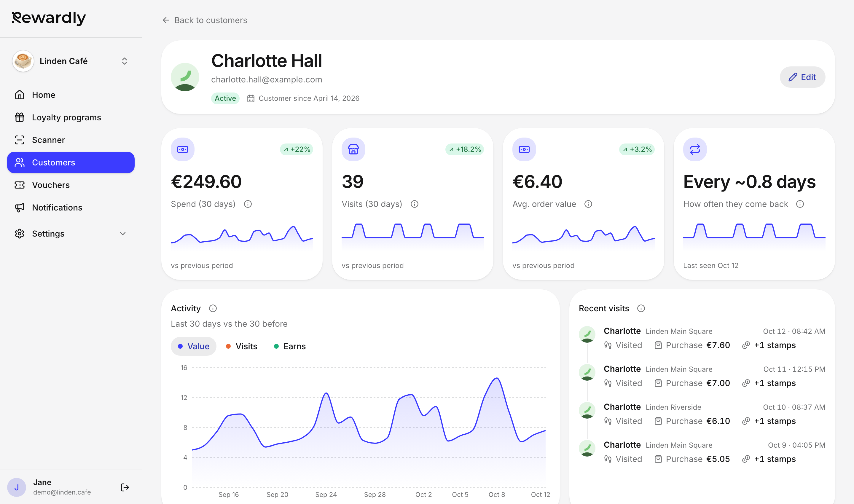Click the €7.00 purchase amount
Viewport: 854px width, 504px height.
pos(718,383)
